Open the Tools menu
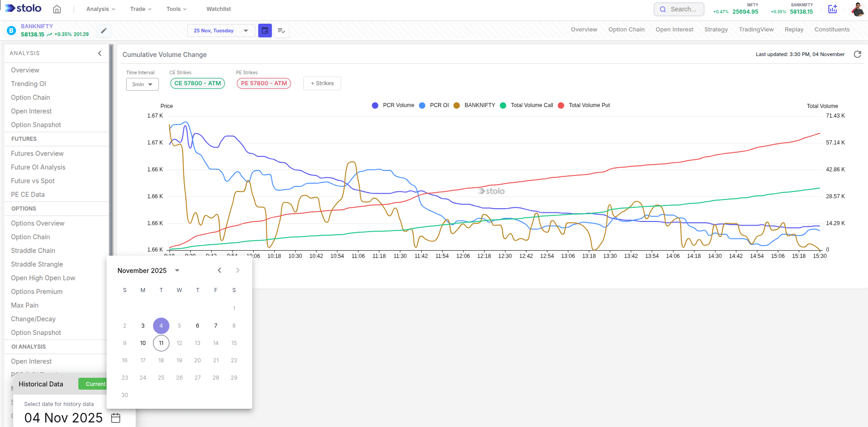 pos(175,9)
